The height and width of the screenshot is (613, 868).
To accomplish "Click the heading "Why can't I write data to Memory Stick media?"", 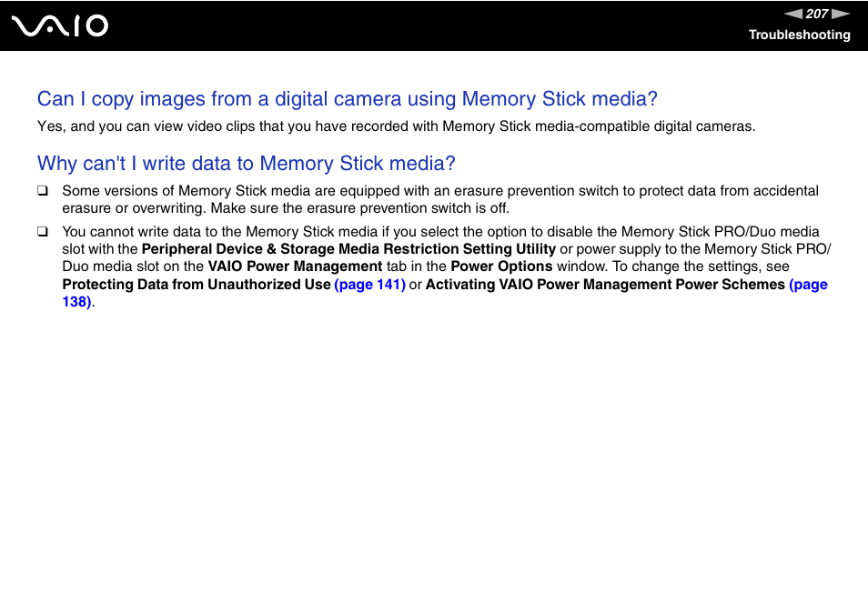I will coord(247,164).
